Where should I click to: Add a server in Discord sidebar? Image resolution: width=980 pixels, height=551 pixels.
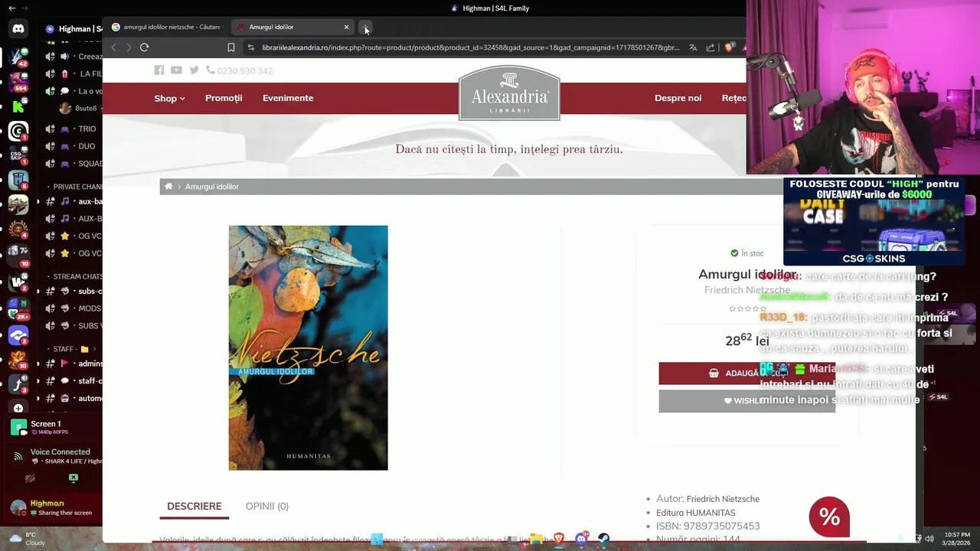pos(18,409)
